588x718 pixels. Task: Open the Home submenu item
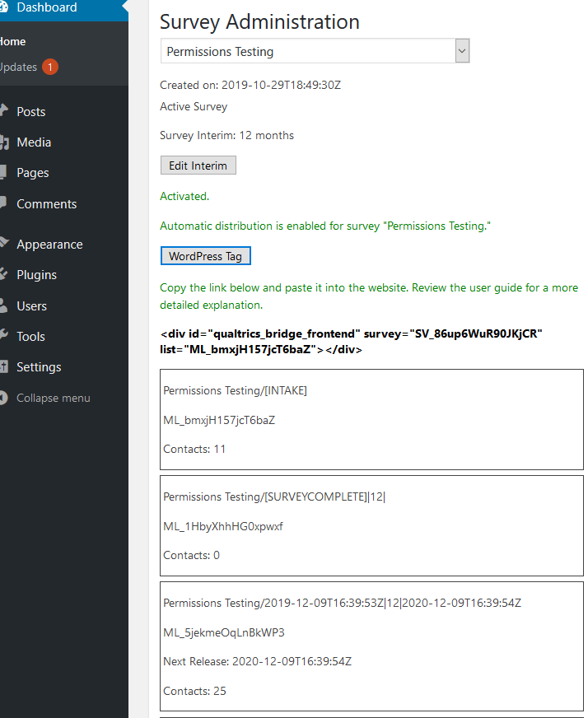[13, 41]
